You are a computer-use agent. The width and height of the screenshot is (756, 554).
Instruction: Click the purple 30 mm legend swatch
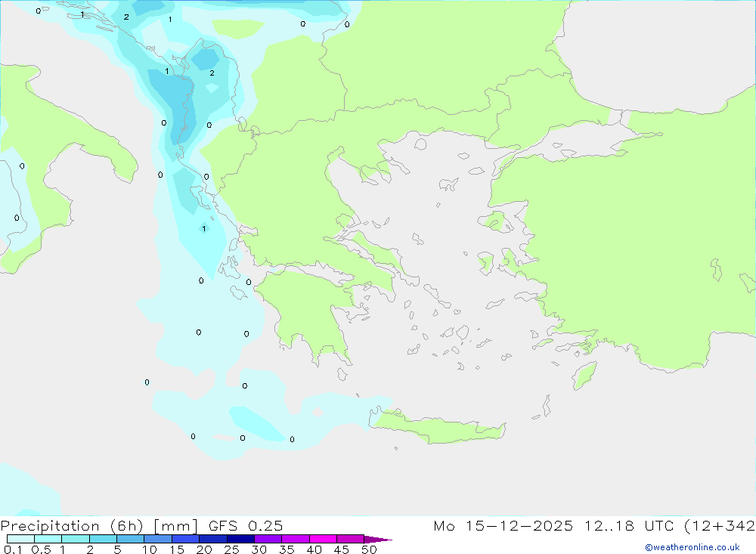268,539
